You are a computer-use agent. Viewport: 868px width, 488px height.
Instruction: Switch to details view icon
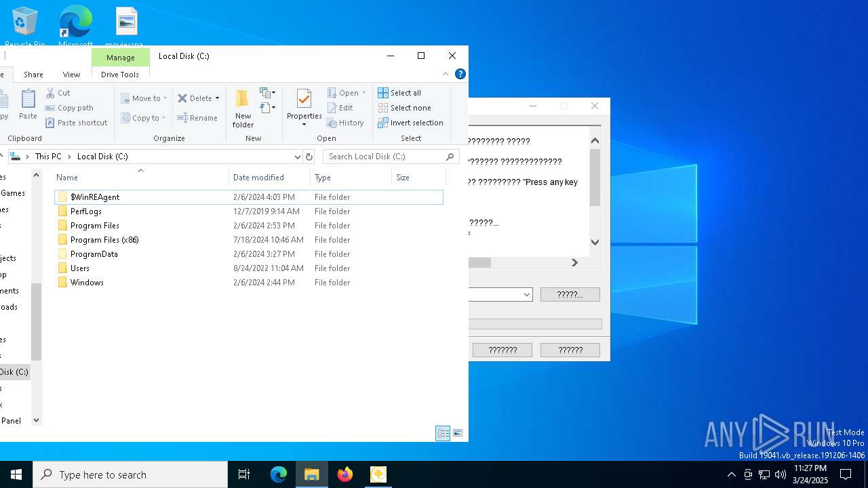pyautogui.click(x=443, y=433)
